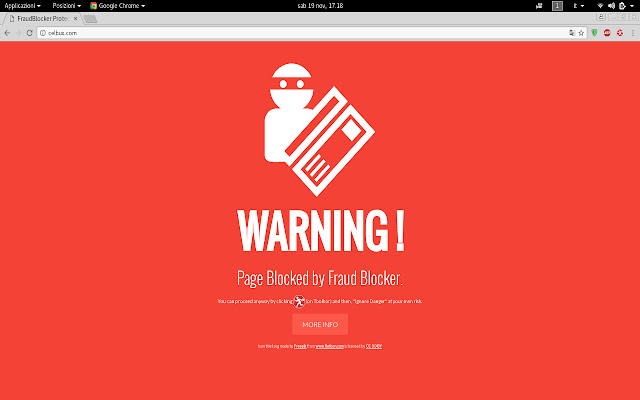Open the Fraud Blocker toolbar extension icon
This screenshot has height=400, width=640.
[620, 33]
